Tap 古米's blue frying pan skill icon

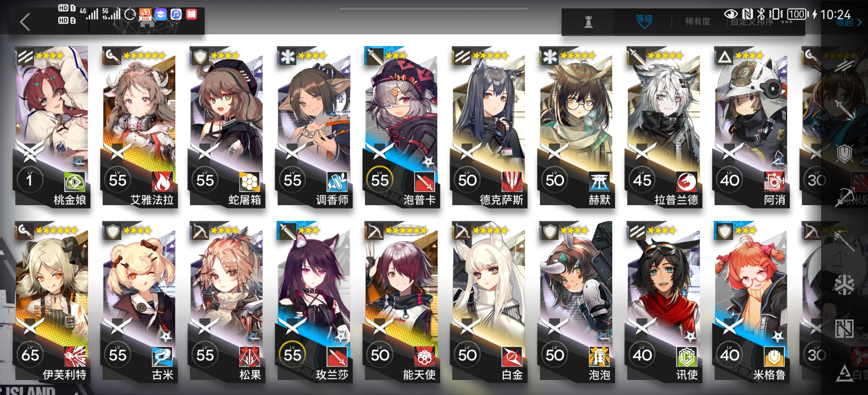(x=162, y=356)
